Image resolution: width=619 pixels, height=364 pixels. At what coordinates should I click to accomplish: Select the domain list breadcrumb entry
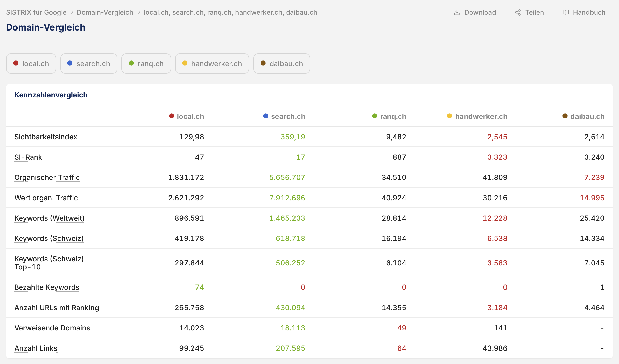pos(230,12)
